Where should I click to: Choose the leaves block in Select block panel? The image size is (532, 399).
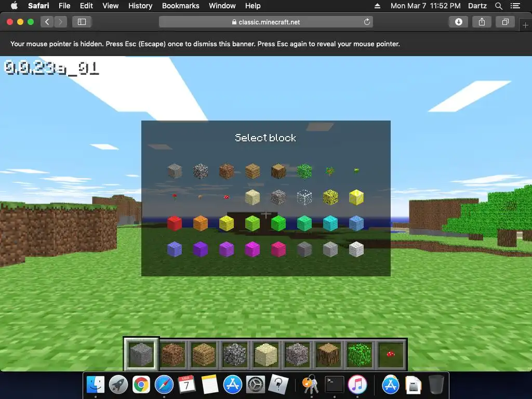(304, 171)
